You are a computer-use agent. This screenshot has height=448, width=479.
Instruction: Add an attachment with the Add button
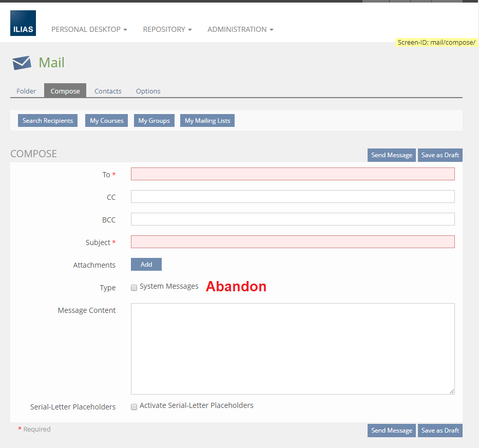click(x=146, y=265)
